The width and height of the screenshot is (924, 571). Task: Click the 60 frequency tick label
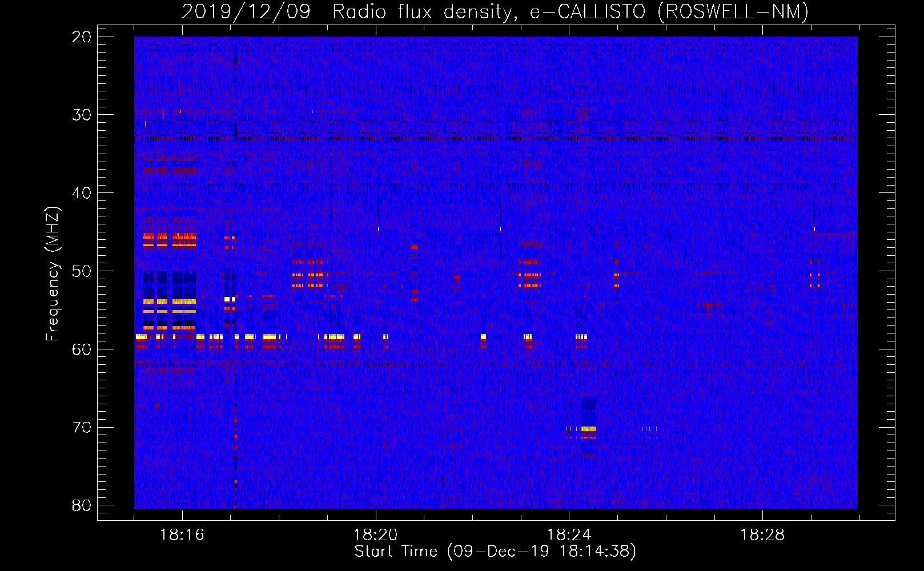[82, 349]
